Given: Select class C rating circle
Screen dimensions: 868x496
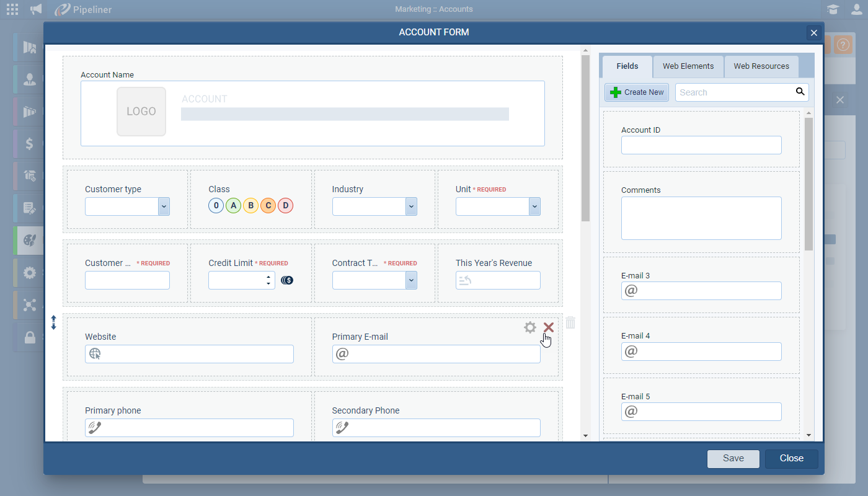Looking at the screenshot, I should pyautogui.click(x=268, y=206).
